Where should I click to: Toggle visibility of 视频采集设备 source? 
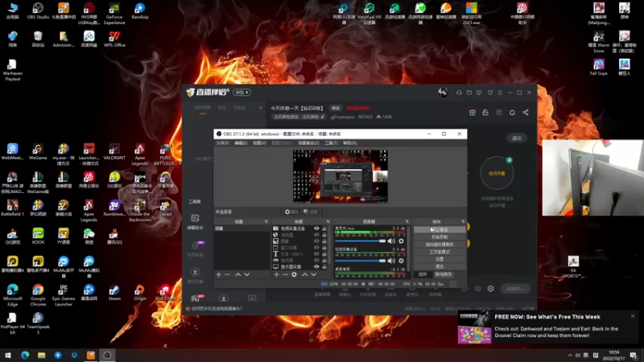(316, 228)
